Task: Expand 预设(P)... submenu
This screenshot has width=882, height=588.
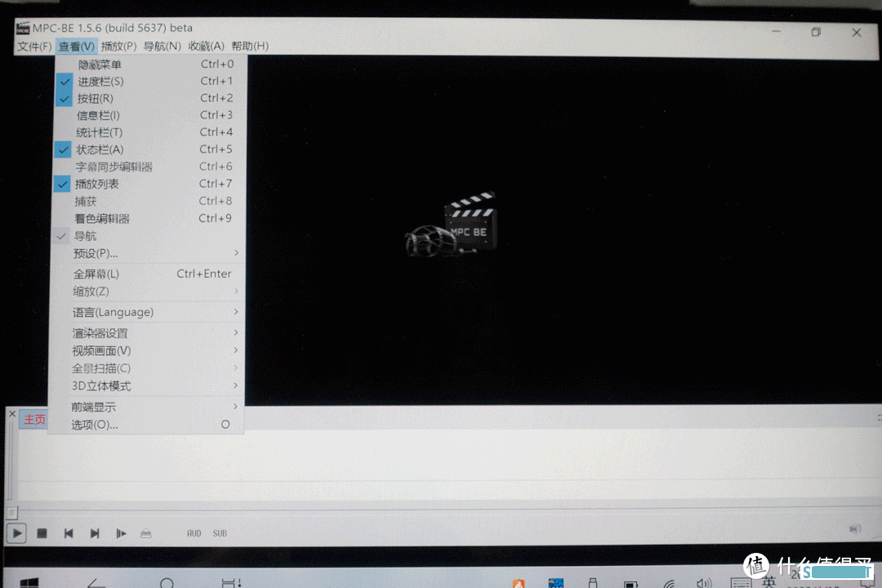Action: [x=148, y=253]
